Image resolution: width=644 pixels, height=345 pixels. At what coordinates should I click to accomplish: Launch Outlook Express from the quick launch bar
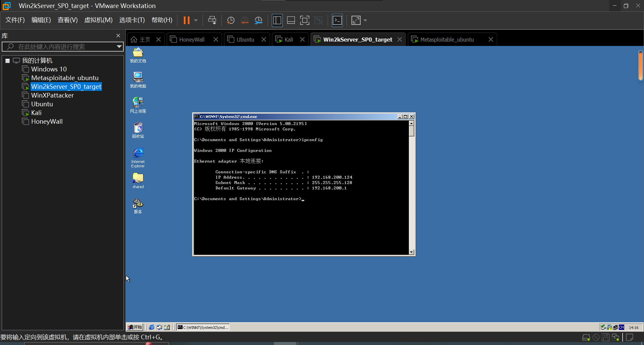[x=159, y=327]
